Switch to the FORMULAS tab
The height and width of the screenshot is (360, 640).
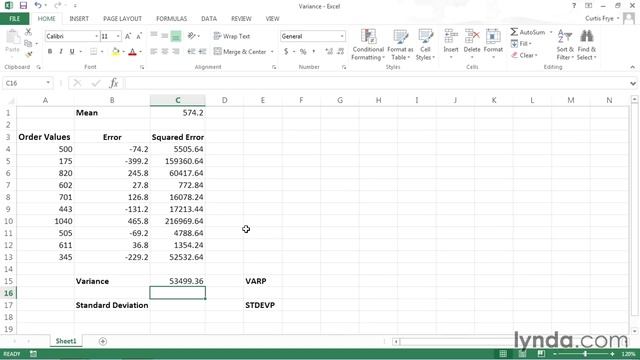click(171, 19)
